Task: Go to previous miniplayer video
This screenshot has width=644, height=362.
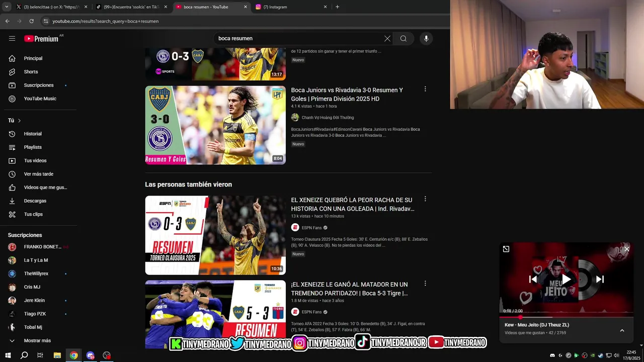Action: coord(533,280)
